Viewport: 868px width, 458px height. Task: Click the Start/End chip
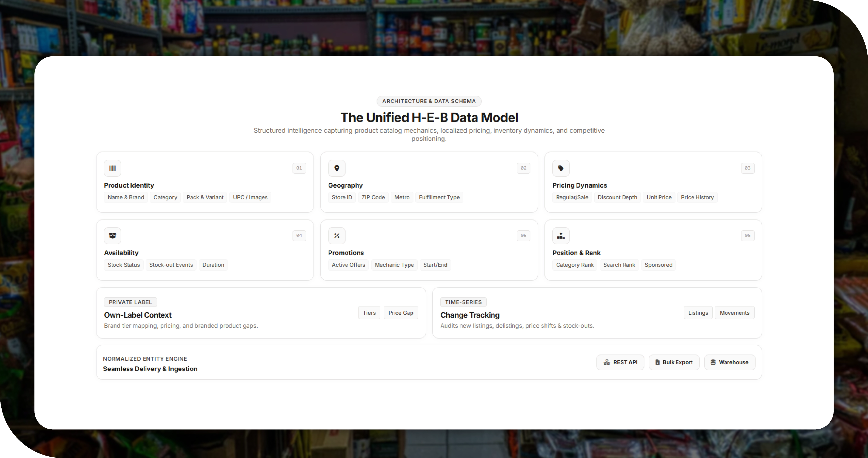[435, 265]
